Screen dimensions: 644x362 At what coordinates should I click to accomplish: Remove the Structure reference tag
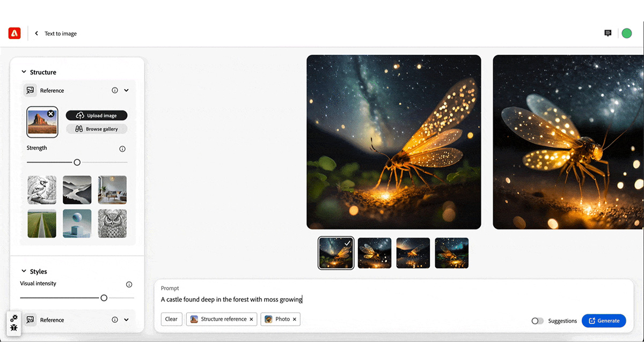251,319
